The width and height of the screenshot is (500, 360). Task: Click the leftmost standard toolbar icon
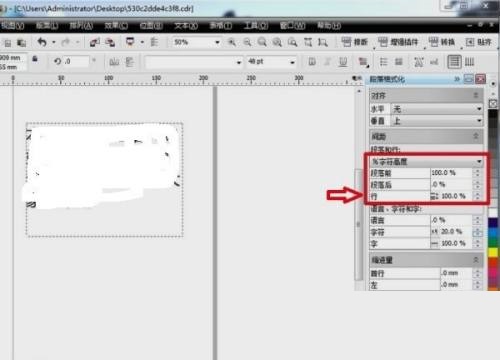coord(7,43)
